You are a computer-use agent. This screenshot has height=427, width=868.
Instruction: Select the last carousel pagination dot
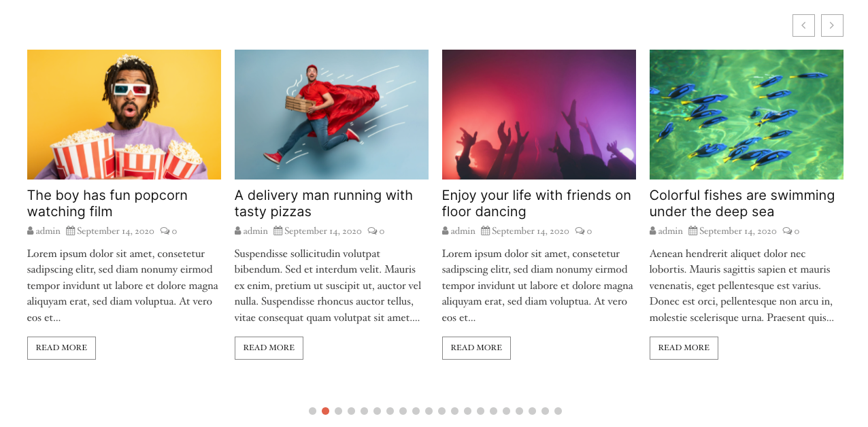pyautogui.click(x=558, y=411)
